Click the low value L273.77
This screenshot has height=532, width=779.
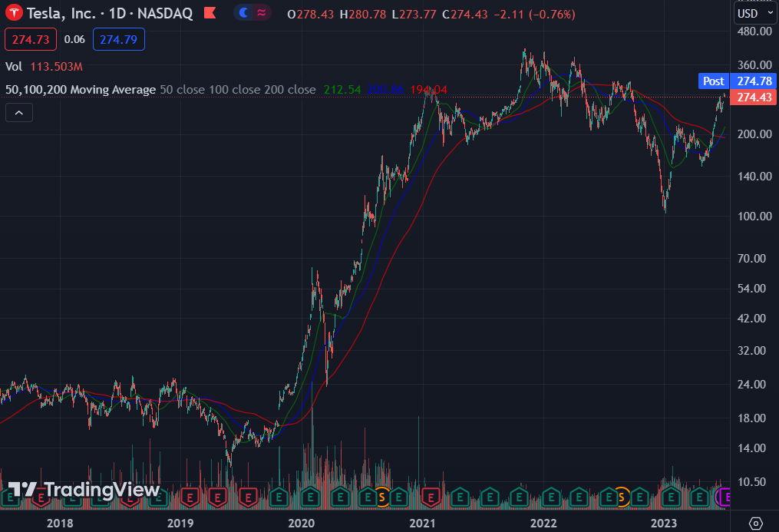click(414, 15)
